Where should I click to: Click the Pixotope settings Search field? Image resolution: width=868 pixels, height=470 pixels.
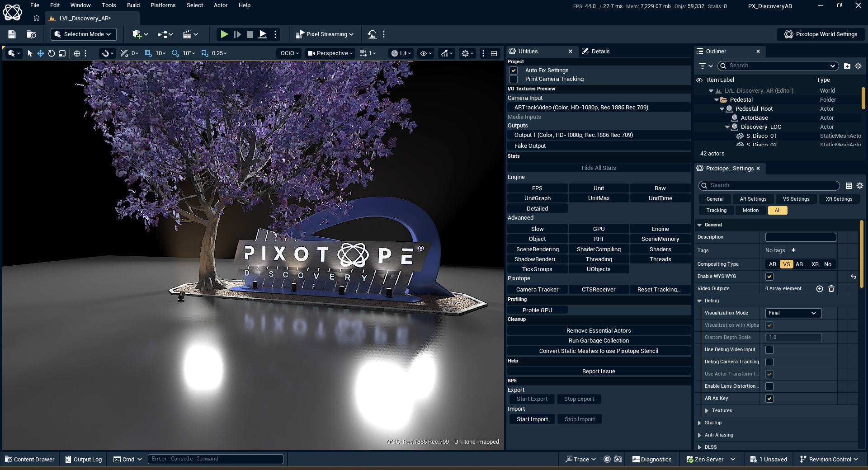tap(769, 186)
